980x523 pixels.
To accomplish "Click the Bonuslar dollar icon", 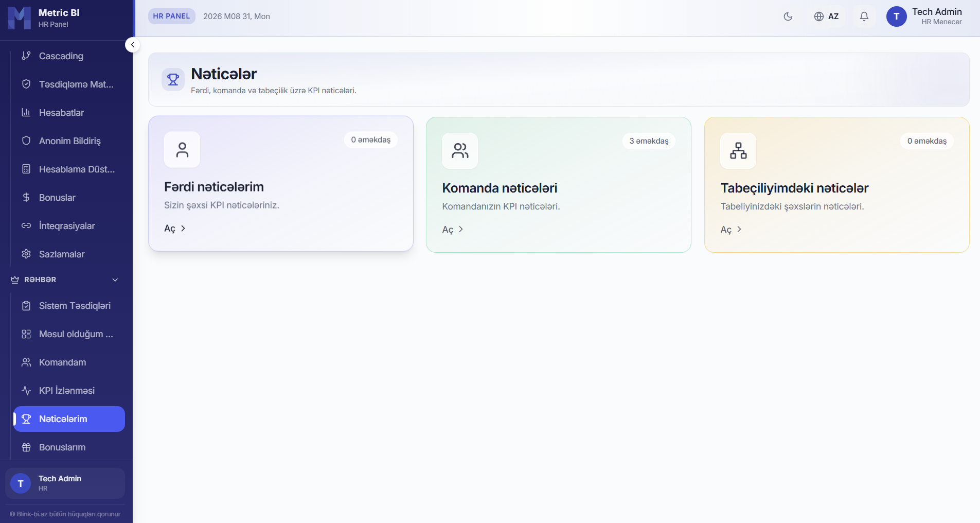I will [26, 197].
